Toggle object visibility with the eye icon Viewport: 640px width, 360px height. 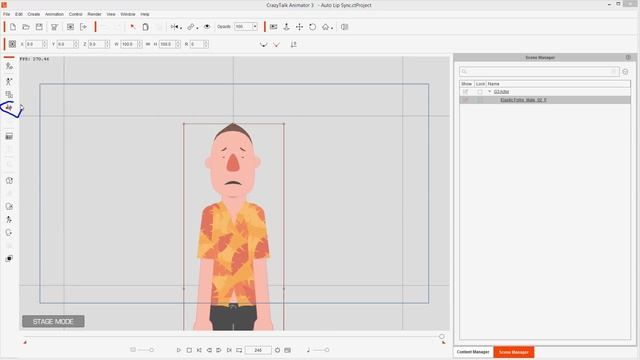tap(207, 27)
